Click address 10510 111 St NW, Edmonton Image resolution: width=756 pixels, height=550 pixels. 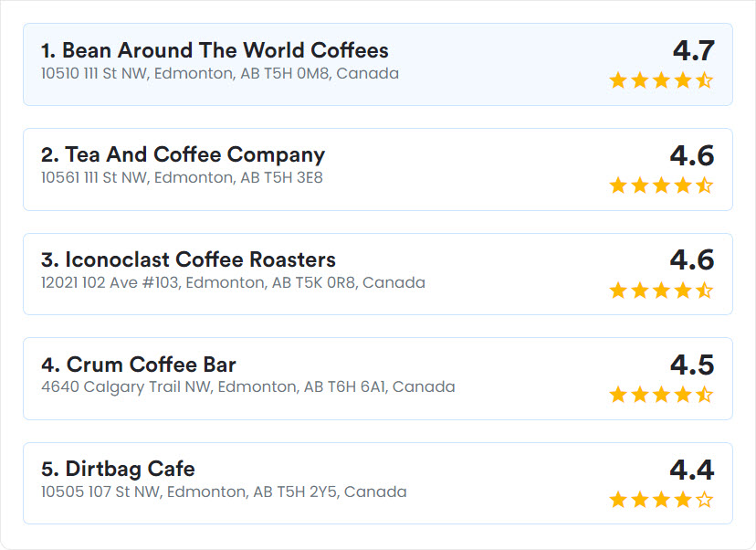pyautogui.click(x=220, y=73)
